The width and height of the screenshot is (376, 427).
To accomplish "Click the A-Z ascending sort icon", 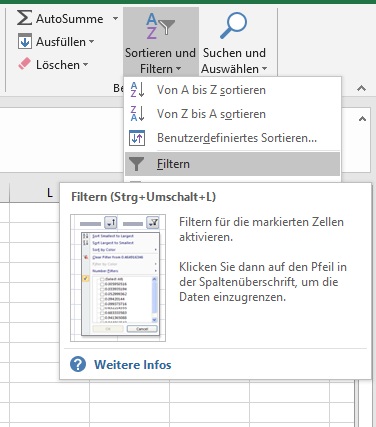I will point(137,89).
